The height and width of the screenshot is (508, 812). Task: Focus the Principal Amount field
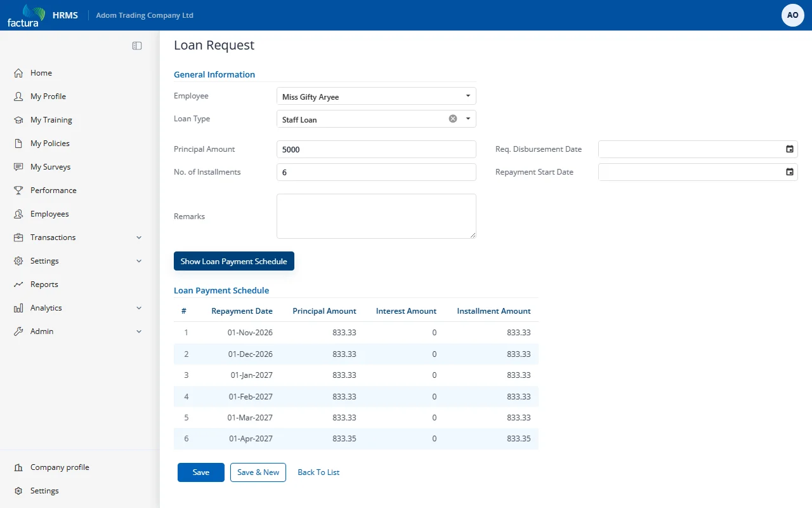[x=376, y=149]
